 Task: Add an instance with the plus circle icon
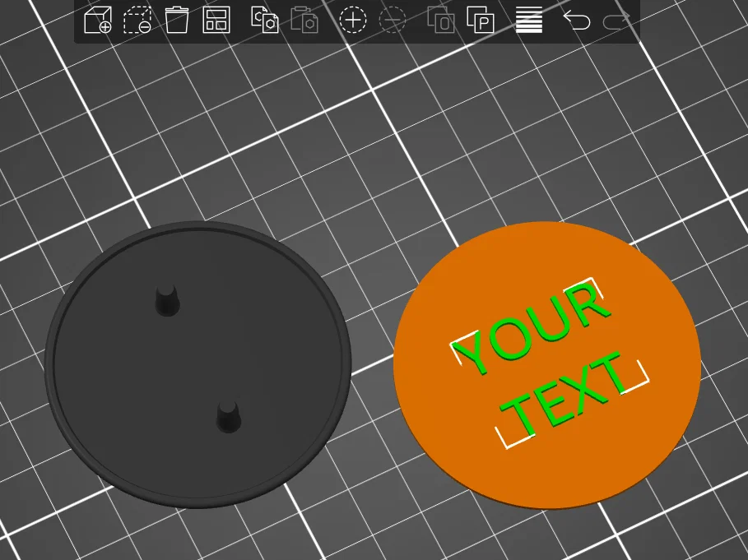pyautogui.click(x=353, y=20)
